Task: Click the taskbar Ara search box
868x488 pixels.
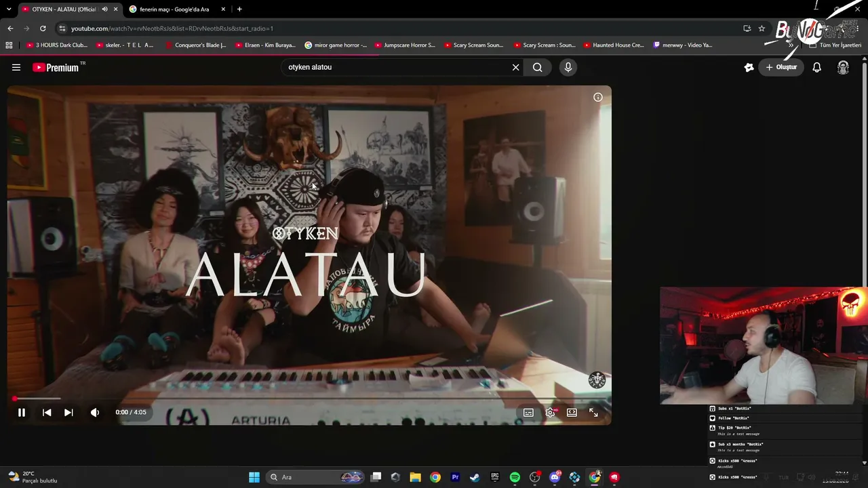Action: tap(316, 477)
